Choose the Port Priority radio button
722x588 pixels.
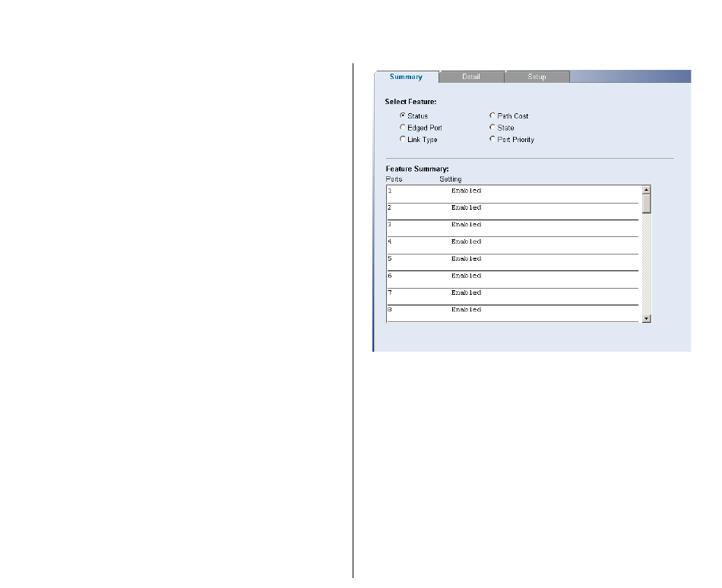tap(492, 140)
